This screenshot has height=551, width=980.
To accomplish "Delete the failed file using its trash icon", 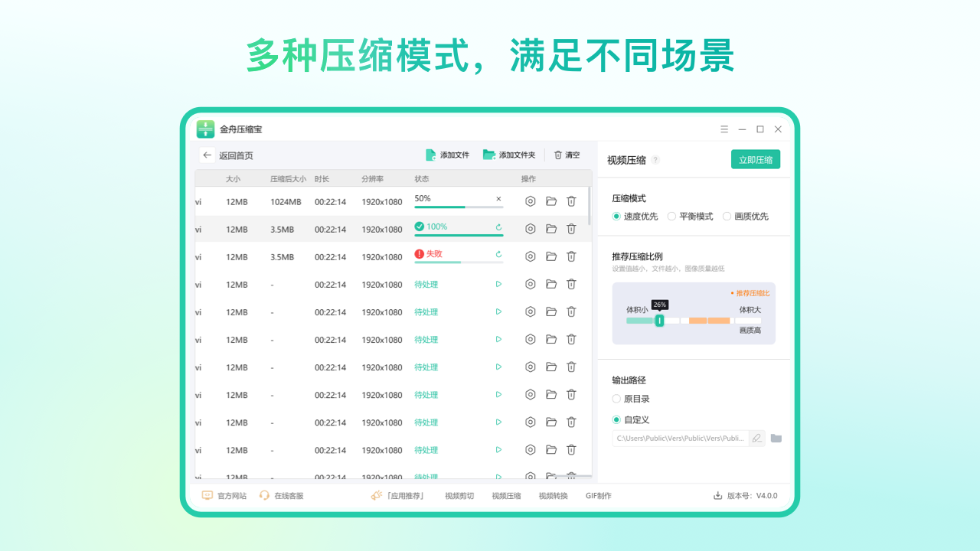I will pyautogui.click(x=571, y=256).
